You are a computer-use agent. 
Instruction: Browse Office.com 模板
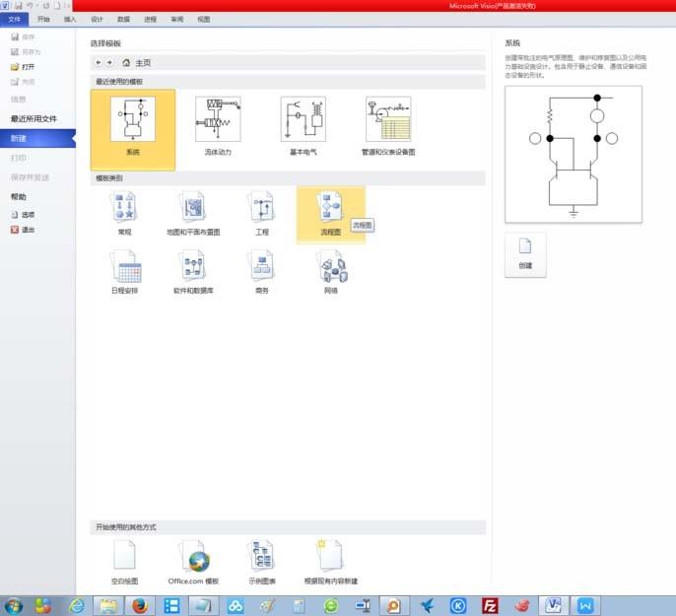(x=193, y=562)
